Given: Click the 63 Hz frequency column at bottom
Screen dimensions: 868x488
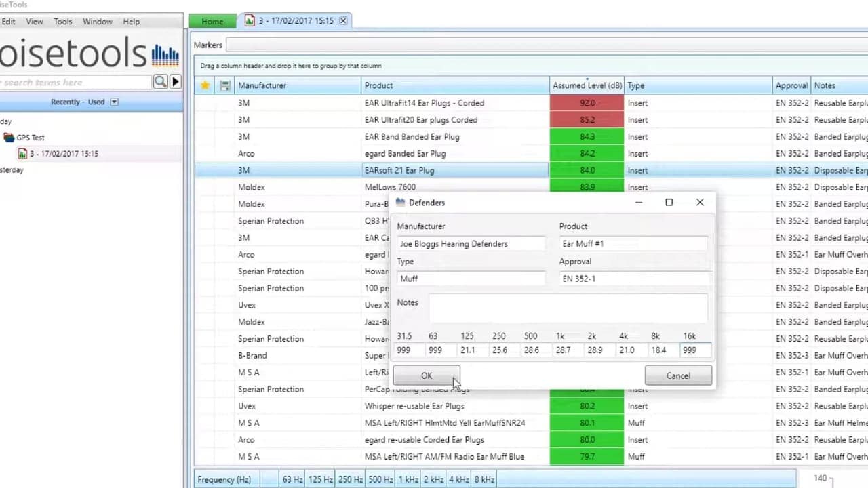Looking at the screenshot, I should pos(292,479).
